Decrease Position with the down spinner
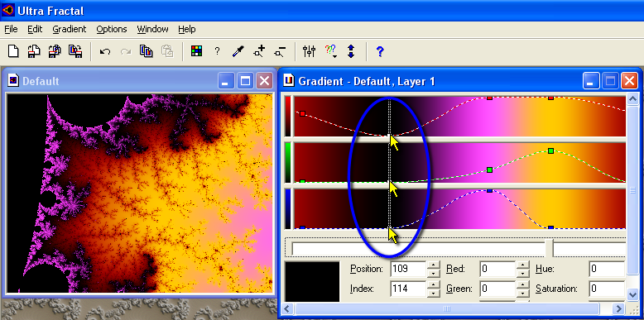Screen dimensions: 644x320 433,273
